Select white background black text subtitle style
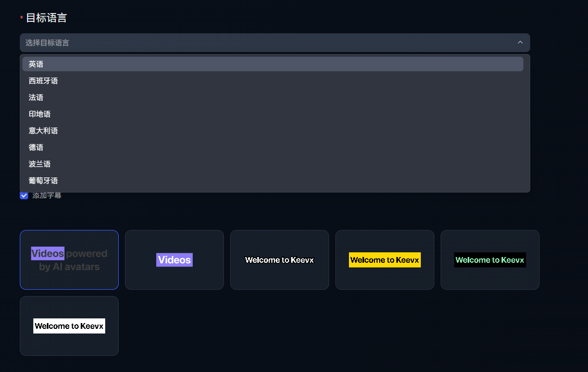 pyautogui.click(x=69, y=326)
